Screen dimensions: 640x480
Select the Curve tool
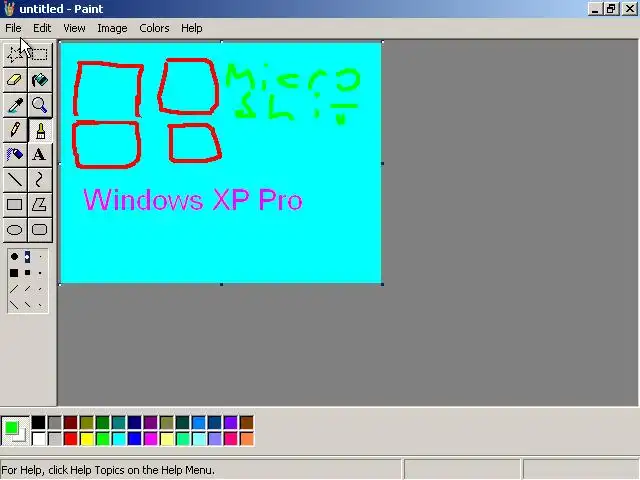pos(40,180)
